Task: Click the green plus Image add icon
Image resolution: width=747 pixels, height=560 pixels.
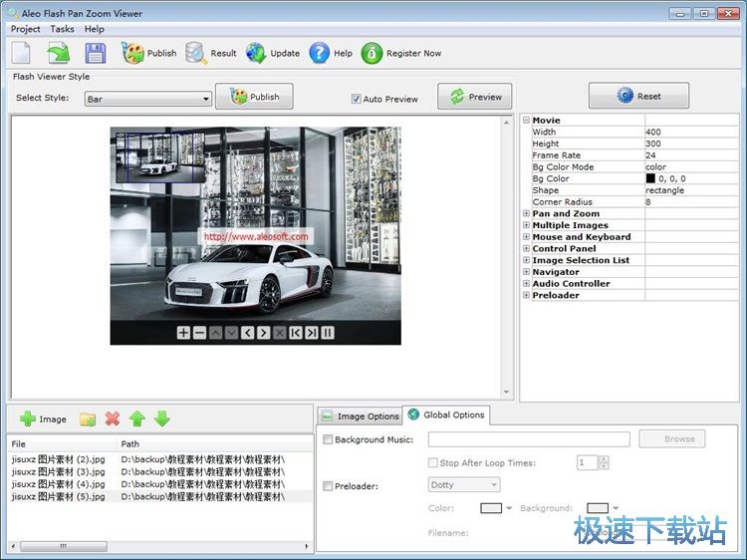Action: (28, 420)
